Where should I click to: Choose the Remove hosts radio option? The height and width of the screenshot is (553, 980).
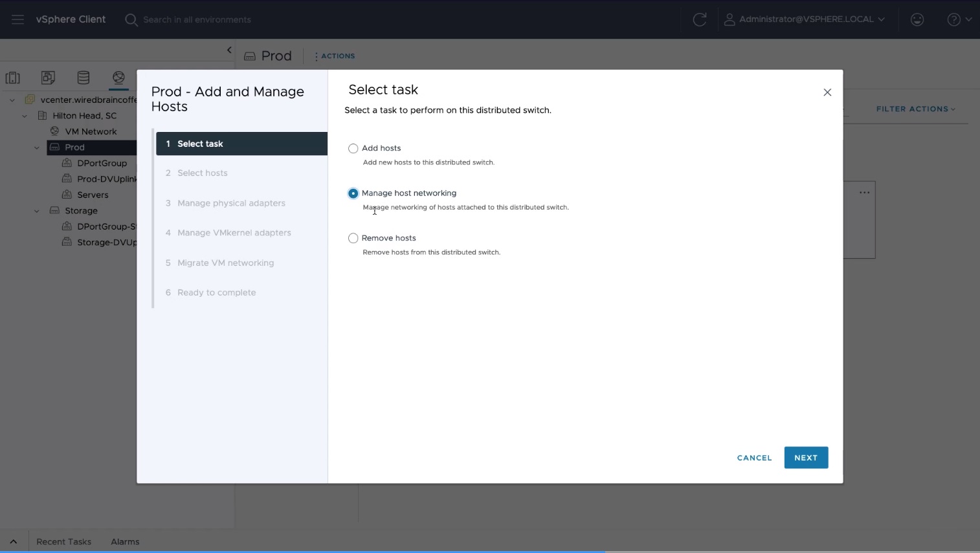(x=353, y=238)
